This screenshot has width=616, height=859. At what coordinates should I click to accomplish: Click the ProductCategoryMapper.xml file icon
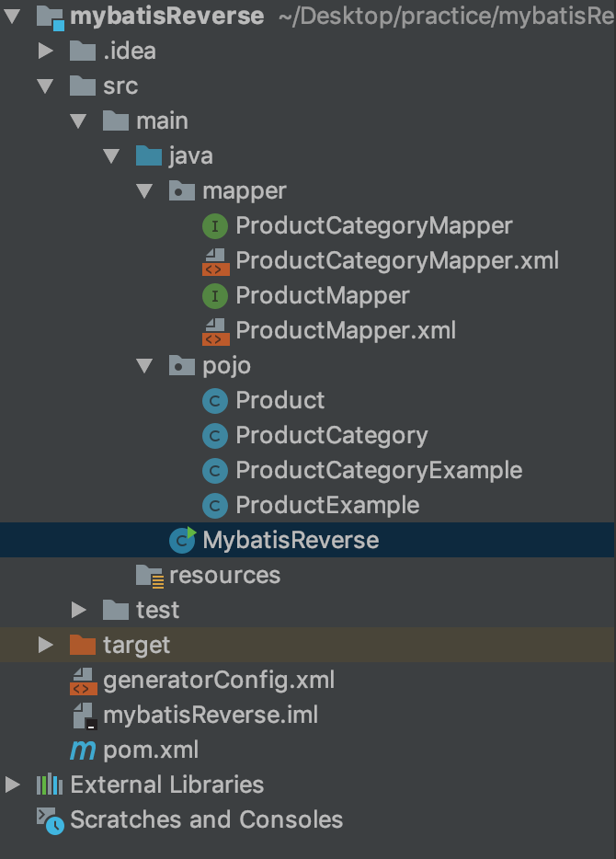(x=215, y=261)
